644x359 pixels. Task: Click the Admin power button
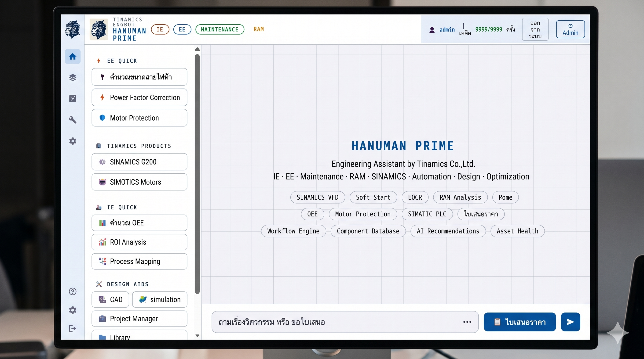click(570, 29)
